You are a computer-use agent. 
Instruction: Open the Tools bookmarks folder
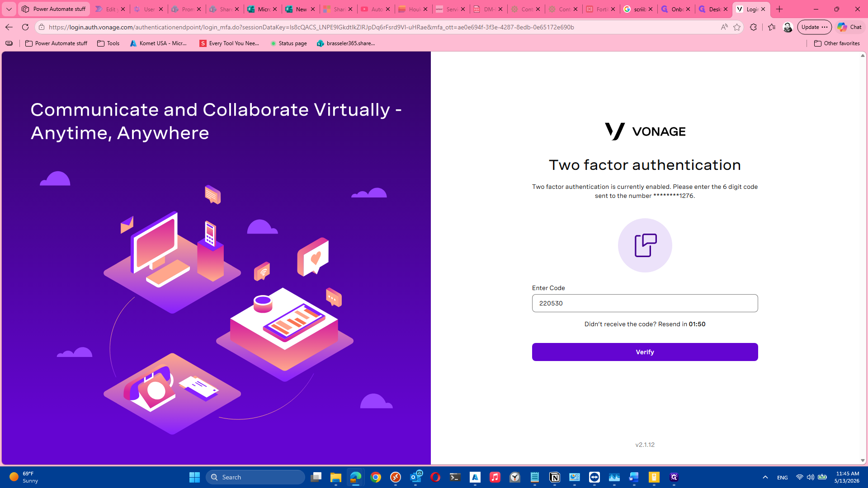tap(108, 43)
